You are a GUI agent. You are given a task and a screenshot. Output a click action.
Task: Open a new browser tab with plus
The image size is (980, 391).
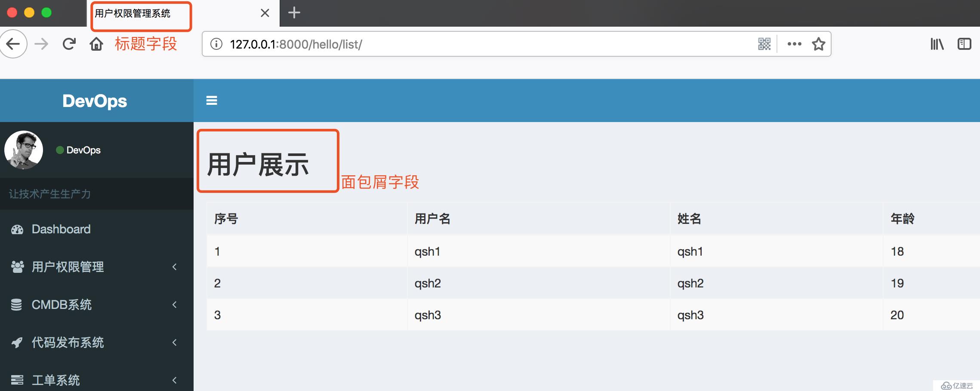pos(294,12)
